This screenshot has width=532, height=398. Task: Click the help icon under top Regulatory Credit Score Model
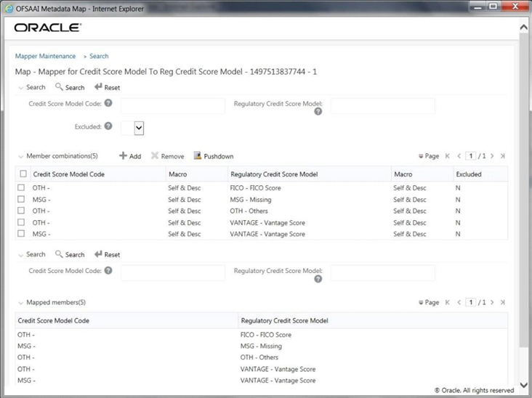318,112
